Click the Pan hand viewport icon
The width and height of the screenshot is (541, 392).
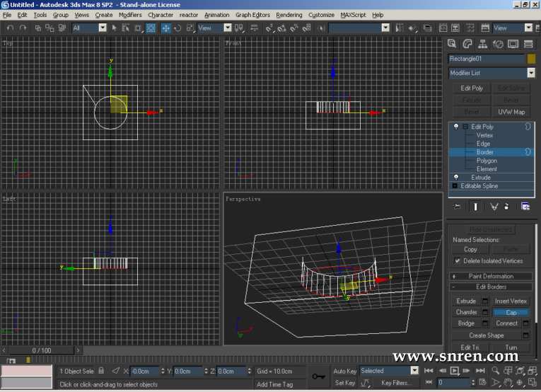[x=508, y=382]
